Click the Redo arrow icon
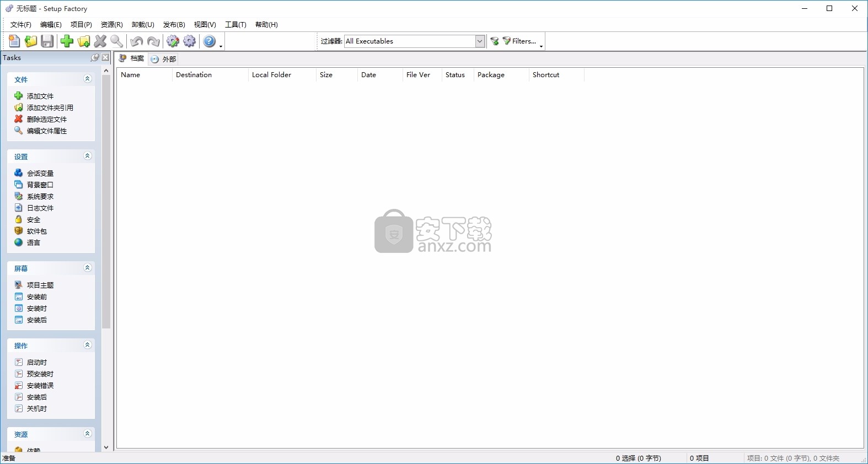Screen dimensions: 868x464 [x=153, y=41]
